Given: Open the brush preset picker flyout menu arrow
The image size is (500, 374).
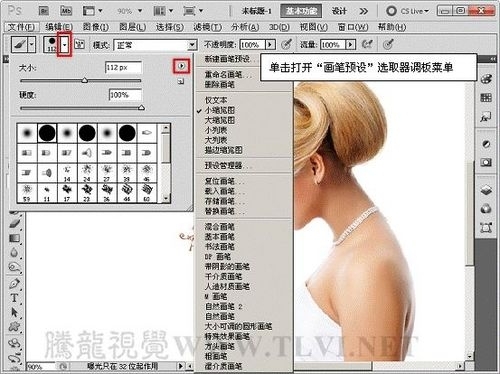Looking at the screenshot, I should click(x=181, y=66).
